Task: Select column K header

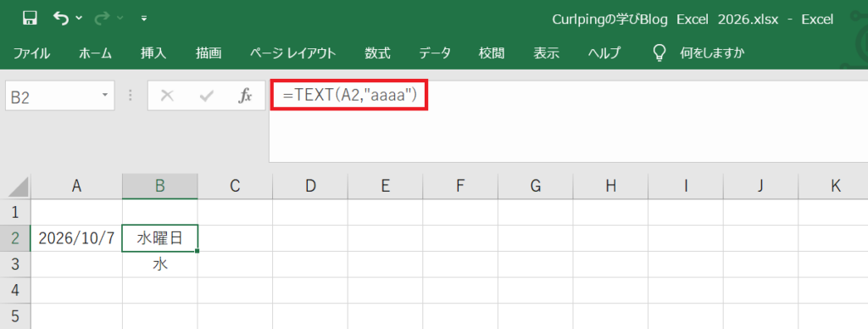Action: click(834, 186)
